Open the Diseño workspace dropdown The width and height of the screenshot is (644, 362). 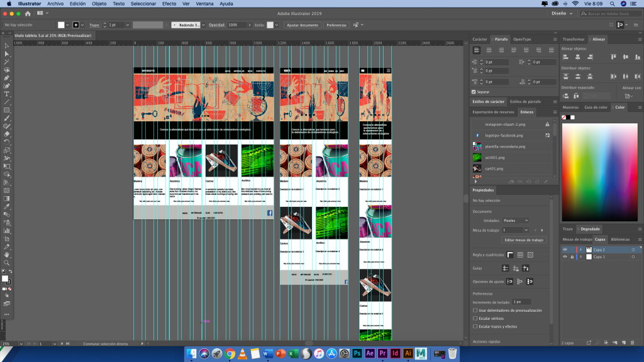tap(562, 13)
